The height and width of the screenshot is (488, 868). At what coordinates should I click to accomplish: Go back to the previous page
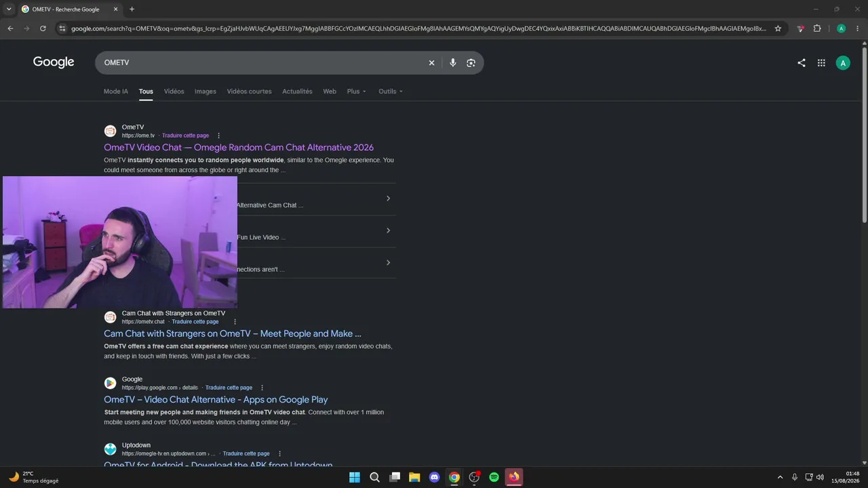(x=10, y=28)
